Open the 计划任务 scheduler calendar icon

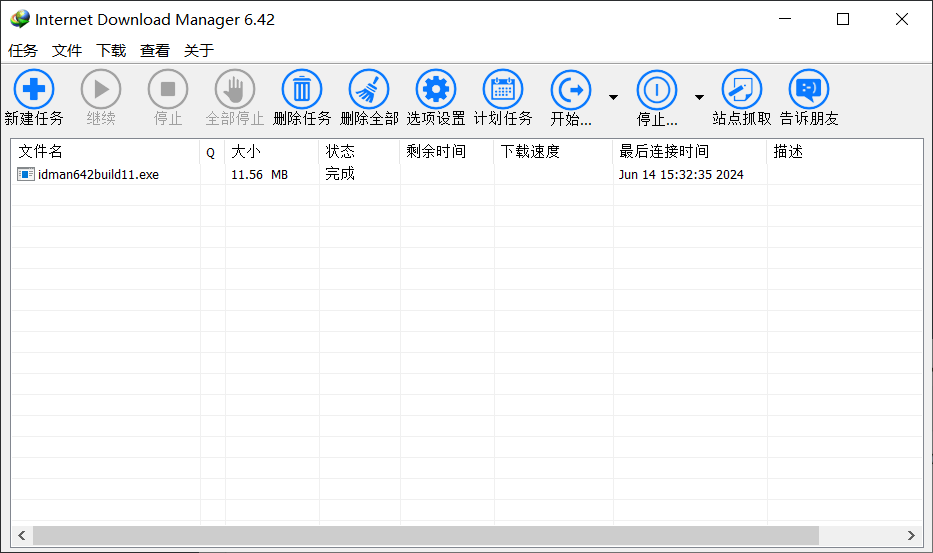503,90
